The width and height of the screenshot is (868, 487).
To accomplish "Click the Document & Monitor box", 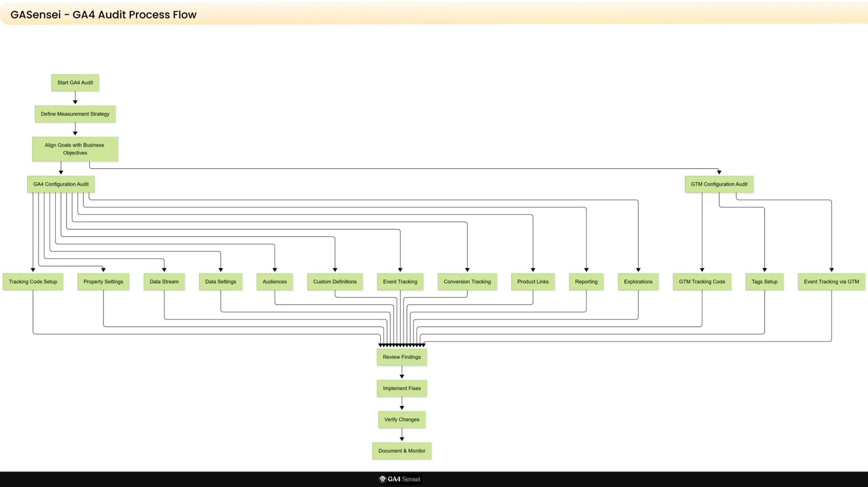I will pos(401,451).
